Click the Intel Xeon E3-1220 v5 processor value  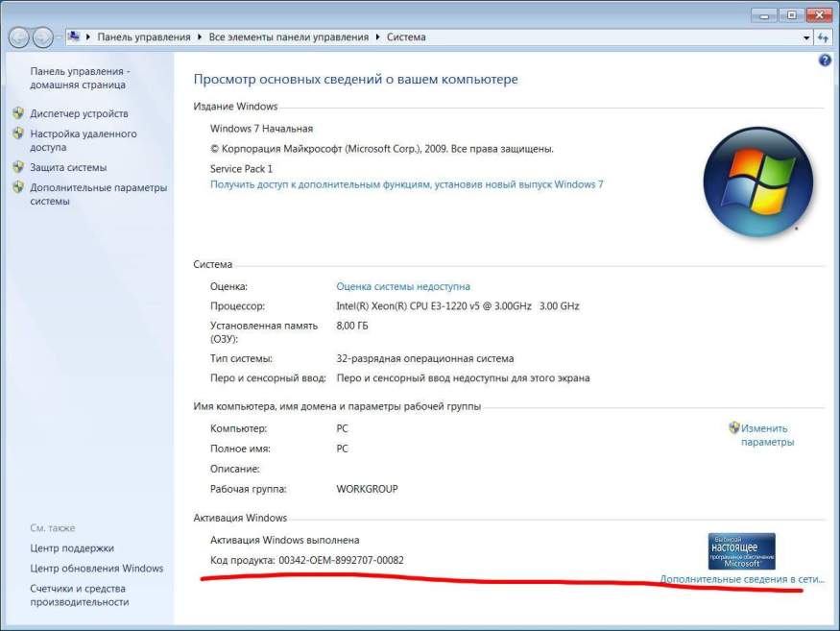458,306
